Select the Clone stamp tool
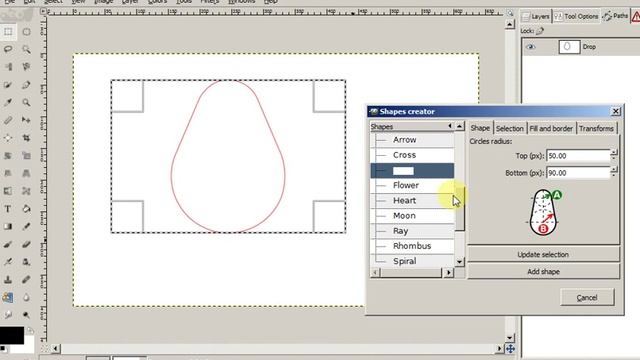The image size is (640, 360). tap(8, 280)
